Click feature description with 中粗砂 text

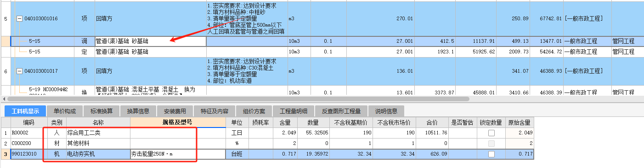tap(247, 19)
